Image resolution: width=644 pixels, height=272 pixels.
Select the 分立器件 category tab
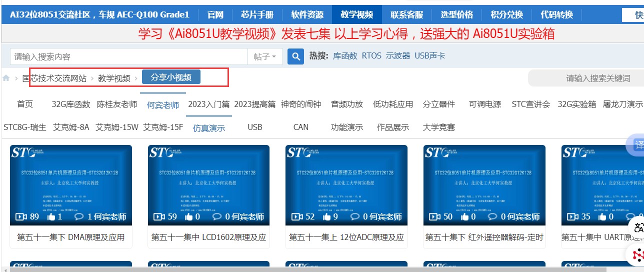click(x=439, y=104)
